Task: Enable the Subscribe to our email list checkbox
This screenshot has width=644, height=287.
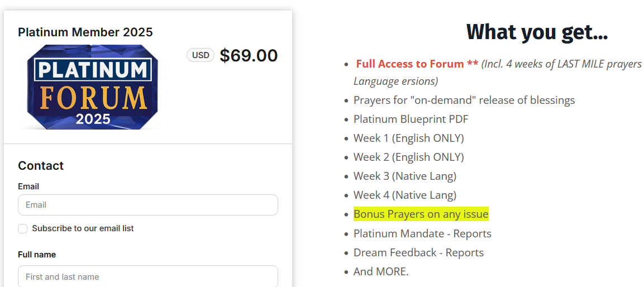Action: [x=23, y=228]
